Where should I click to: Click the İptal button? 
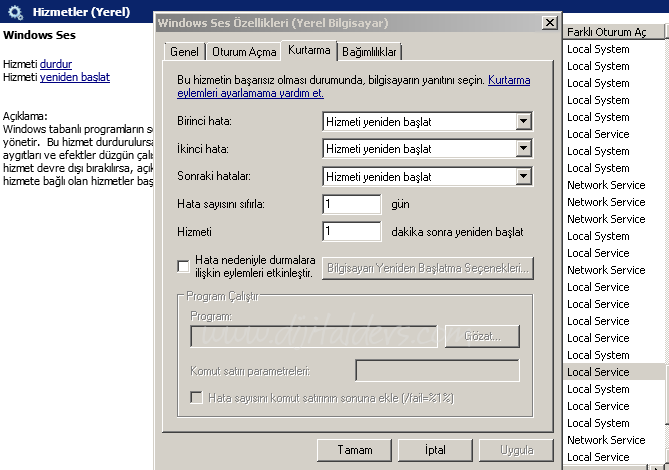(435, 450)
